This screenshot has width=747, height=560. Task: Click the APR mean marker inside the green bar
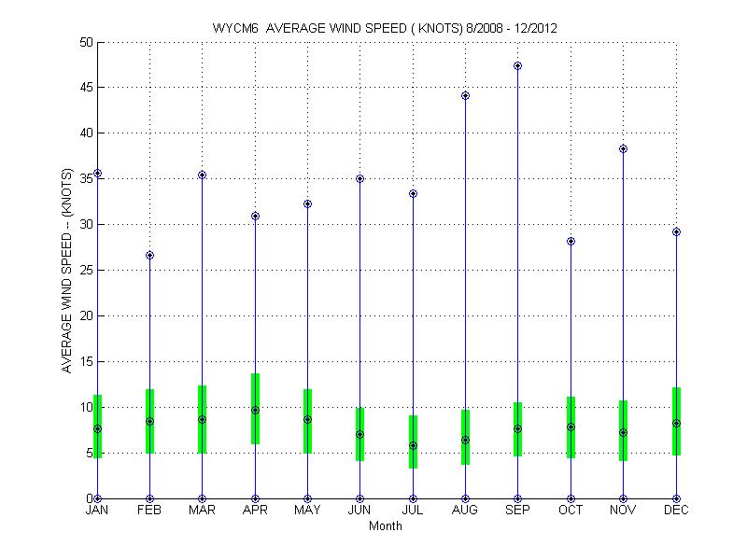[x=255, y=410]
